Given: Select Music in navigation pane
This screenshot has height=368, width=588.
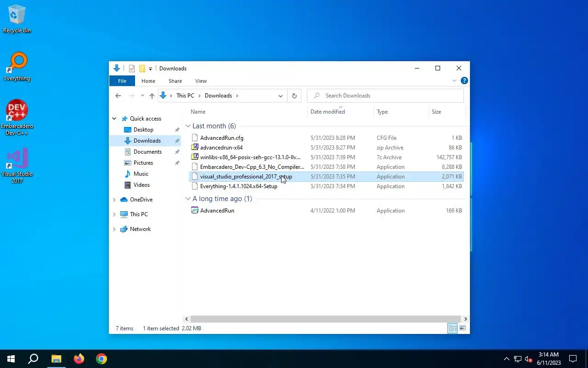Looking at the screenshot, I should (141, 174).
